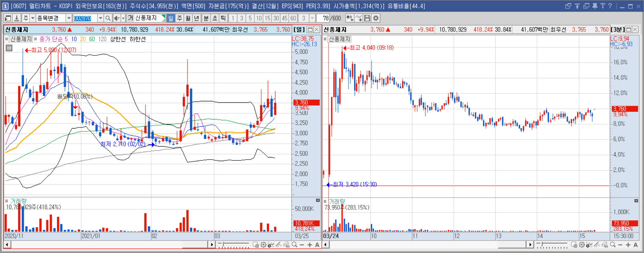Collapse the 3-minute volume panel corner button

[636, 201]
